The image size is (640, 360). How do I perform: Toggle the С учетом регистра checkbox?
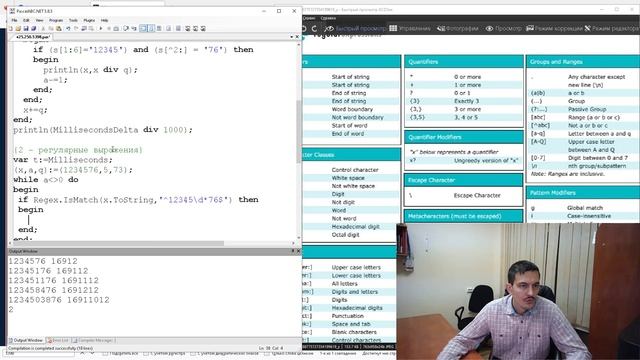145,353
